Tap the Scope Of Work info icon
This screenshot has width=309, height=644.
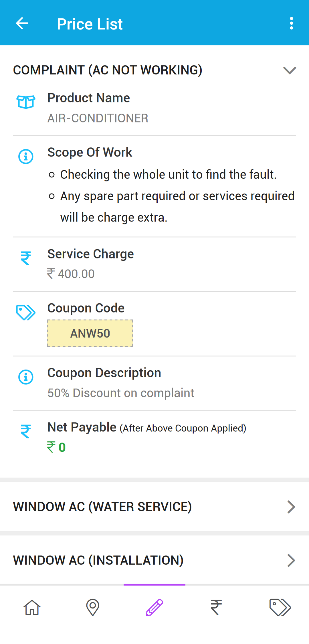[x=26, y=157]
